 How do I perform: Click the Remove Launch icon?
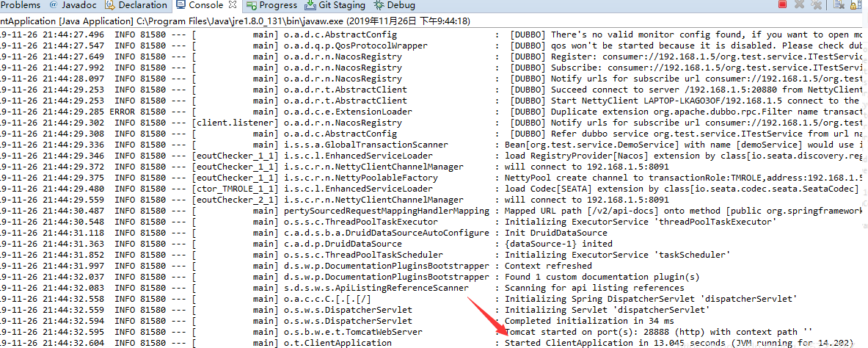pyautogui.click(x=799, y=4)
